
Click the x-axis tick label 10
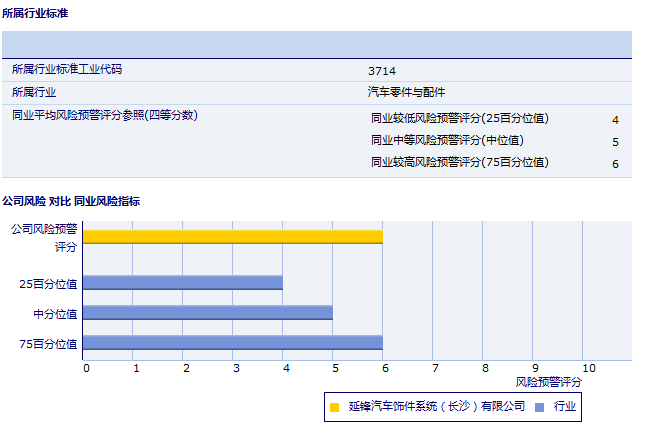tap(589, 368)
